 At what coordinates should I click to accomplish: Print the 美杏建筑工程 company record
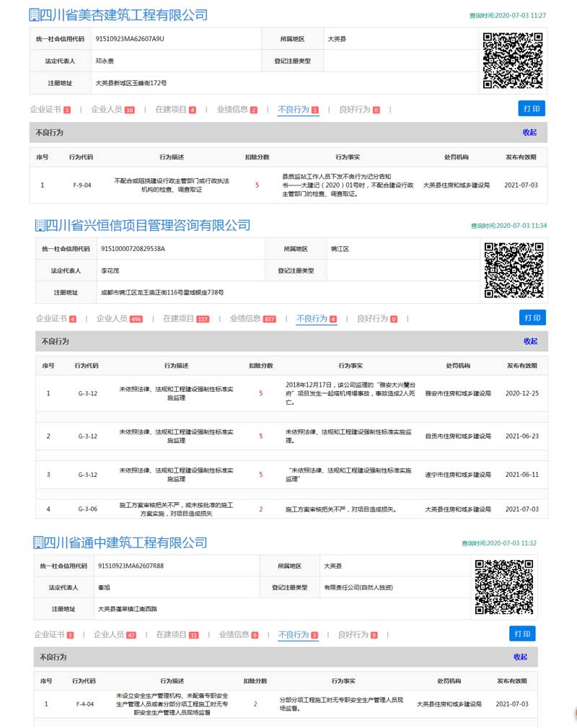tap(532, 109)
